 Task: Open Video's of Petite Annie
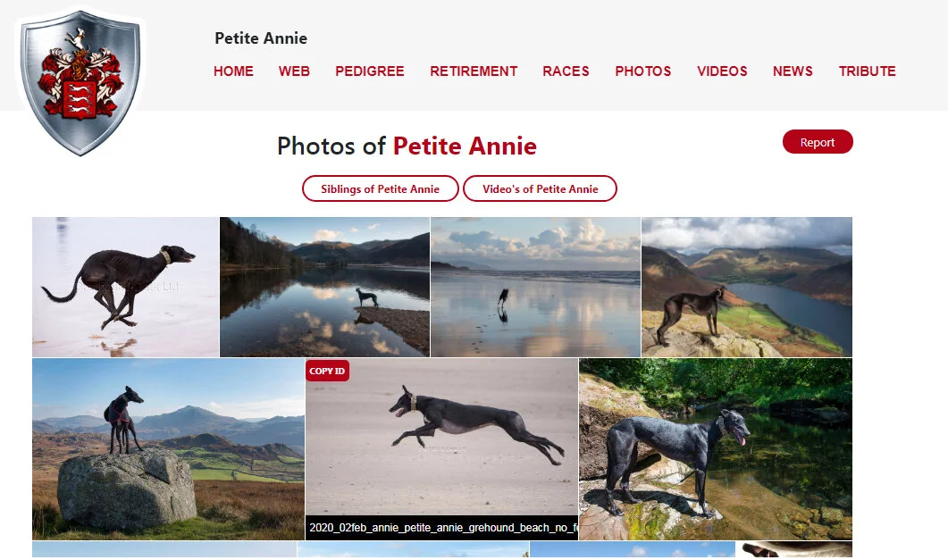point(540,189)
